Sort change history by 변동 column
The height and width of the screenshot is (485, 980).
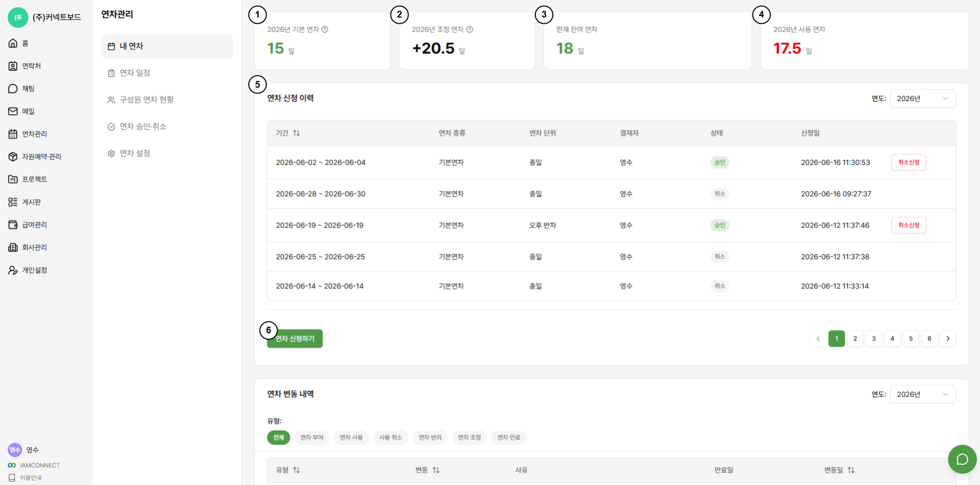pyautogui.click(x=436, y=470)
